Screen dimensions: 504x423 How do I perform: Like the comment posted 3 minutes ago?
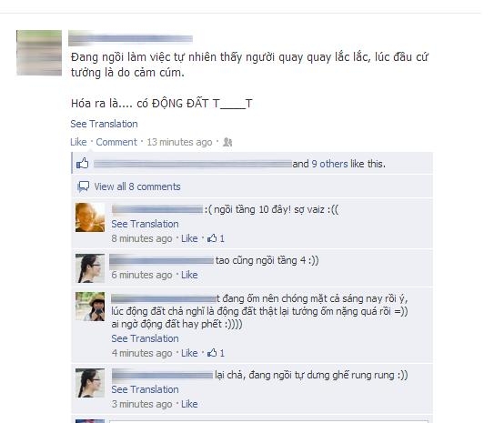189,404
